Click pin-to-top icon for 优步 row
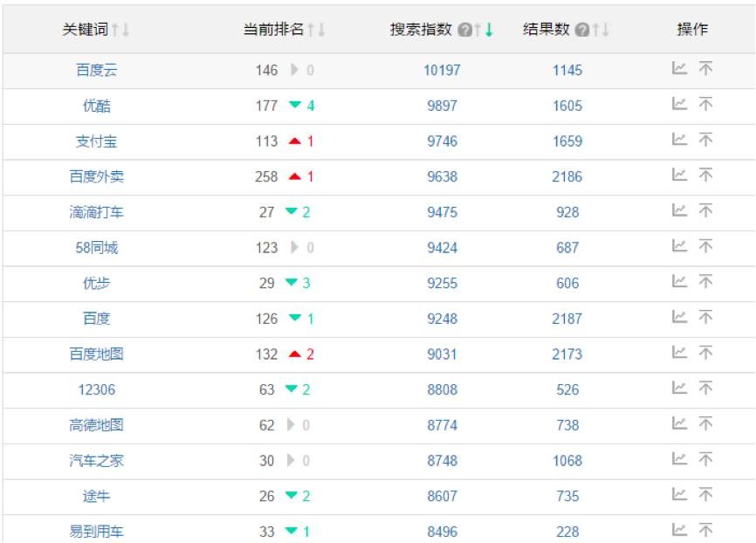Viewport: 756px width, 543px height. pyautogui.click(x=705, y=281)
